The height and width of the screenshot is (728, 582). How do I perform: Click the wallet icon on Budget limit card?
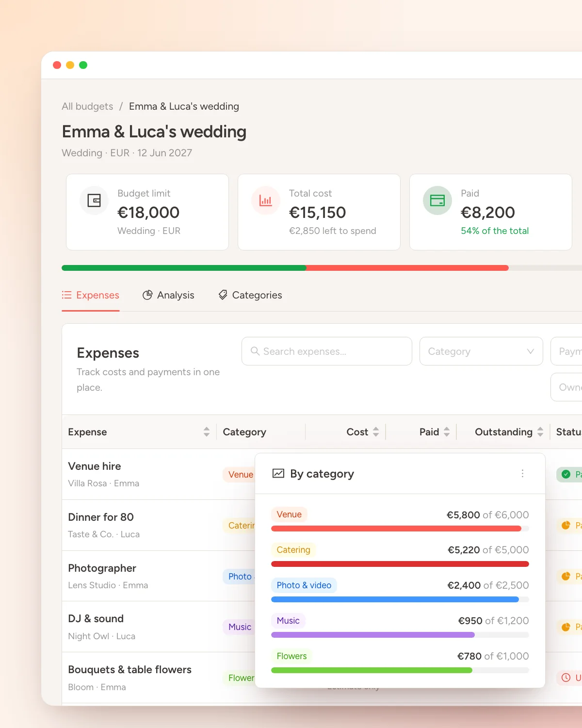pyautogui.click(x=94, y=200)
